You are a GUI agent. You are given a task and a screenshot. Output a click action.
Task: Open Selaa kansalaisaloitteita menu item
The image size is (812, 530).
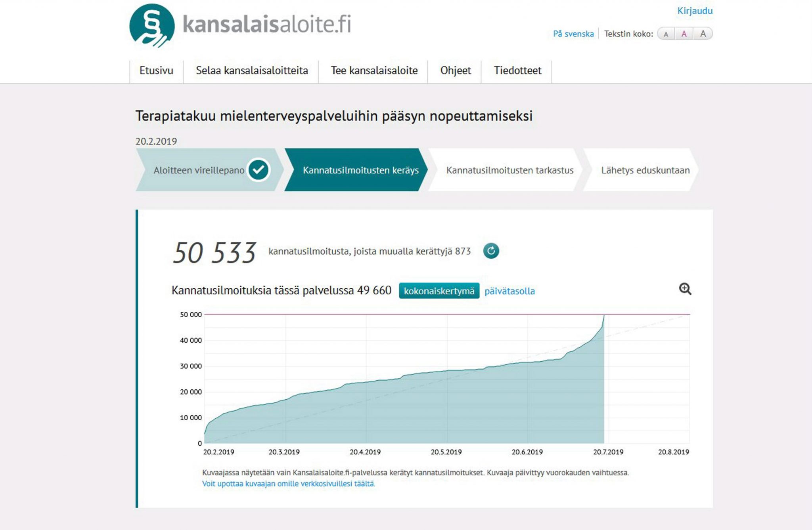pos(252,71)
